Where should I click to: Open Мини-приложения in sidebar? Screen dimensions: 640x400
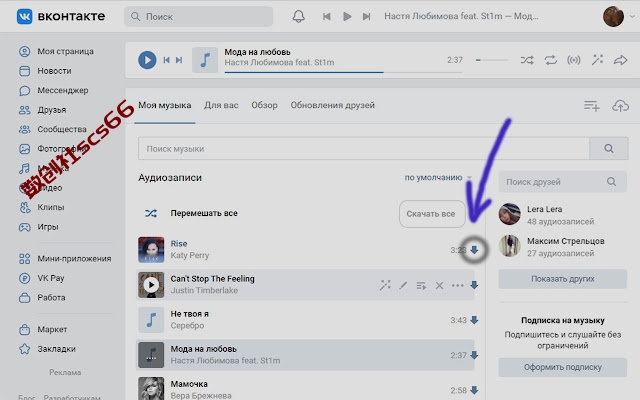tap(65, 259)
